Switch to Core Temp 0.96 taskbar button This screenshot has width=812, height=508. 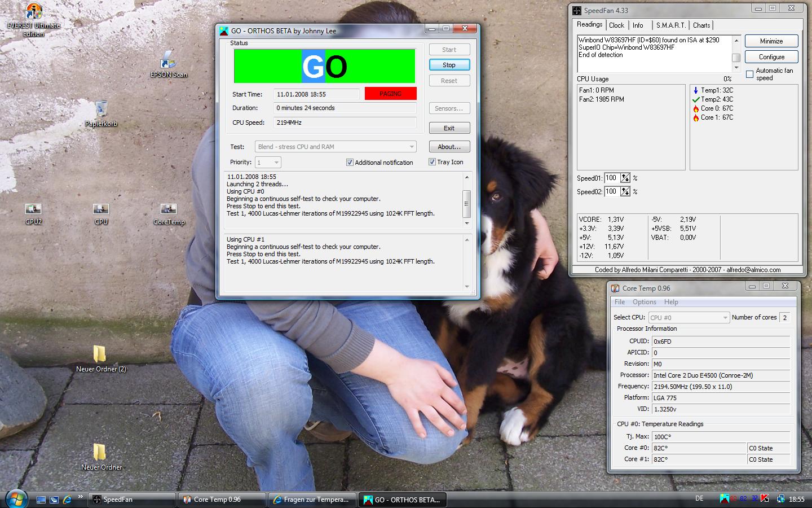(222, 500)
